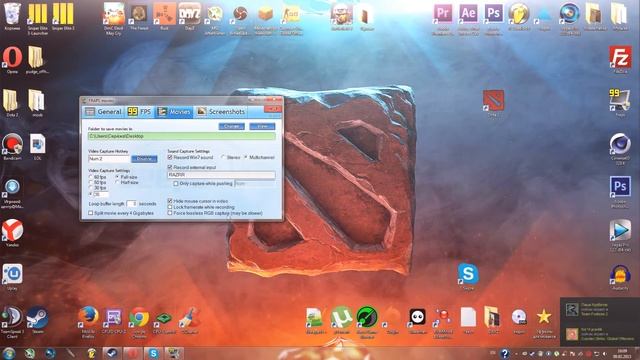Select the Movies tab in Fraps
This screenshot has width=640, height=360.
174,112
